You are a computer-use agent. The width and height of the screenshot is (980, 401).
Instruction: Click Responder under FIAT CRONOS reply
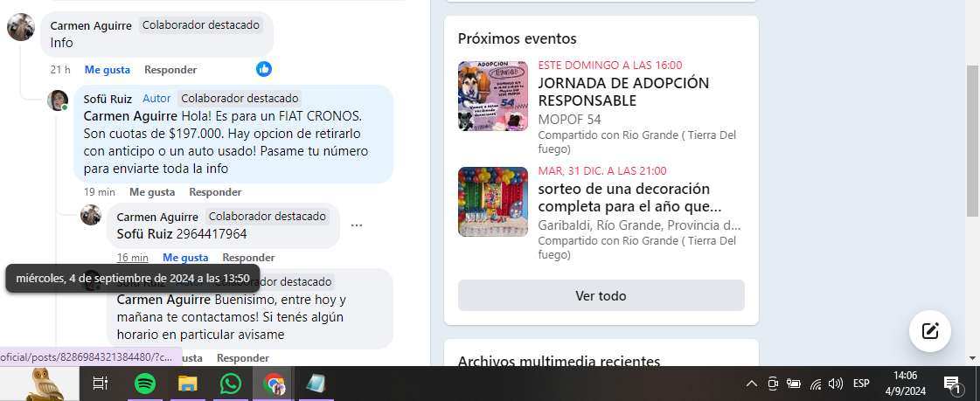coord(216,192)
